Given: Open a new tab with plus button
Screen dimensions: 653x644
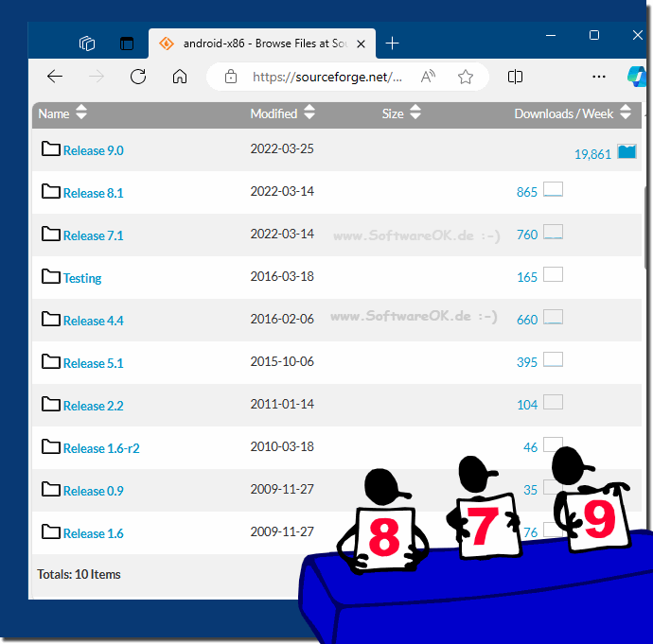Looking at the screenshot, I should [392, 43].
